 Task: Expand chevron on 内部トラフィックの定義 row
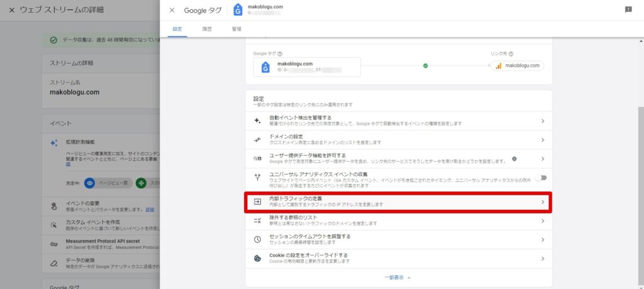pyautogui.click(x=543, y=202)
